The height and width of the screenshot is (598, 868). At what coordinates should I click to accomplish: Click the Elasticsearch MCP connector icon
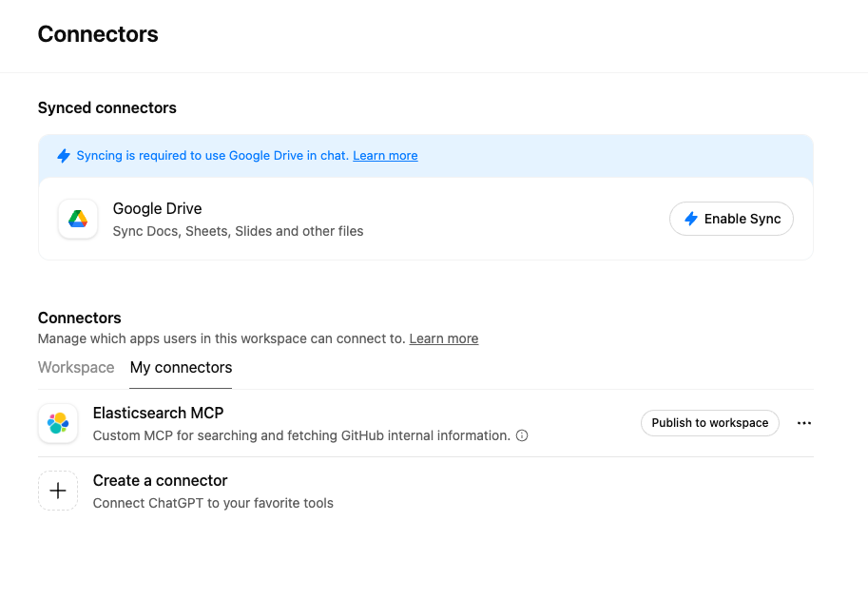click(x=58, y=423)
